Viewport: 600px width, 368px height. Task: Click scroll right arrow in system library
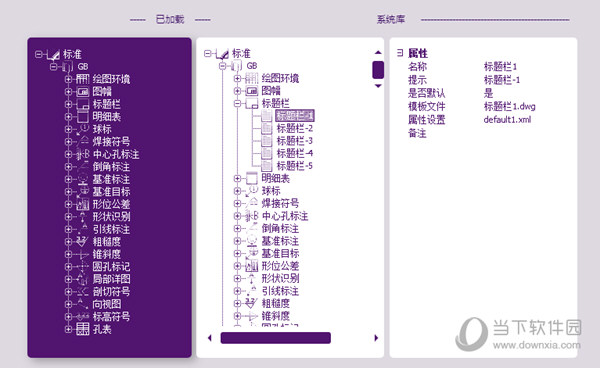point(376,338)
